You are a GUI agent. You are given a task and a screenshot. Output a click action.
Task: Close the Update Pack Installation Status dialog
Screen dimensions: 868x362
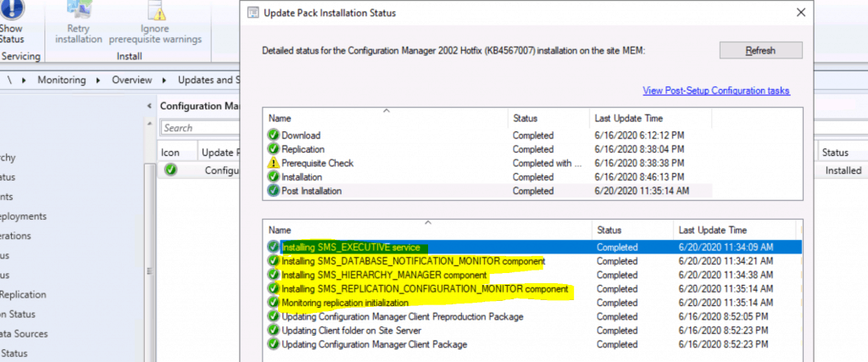point(800,12)
